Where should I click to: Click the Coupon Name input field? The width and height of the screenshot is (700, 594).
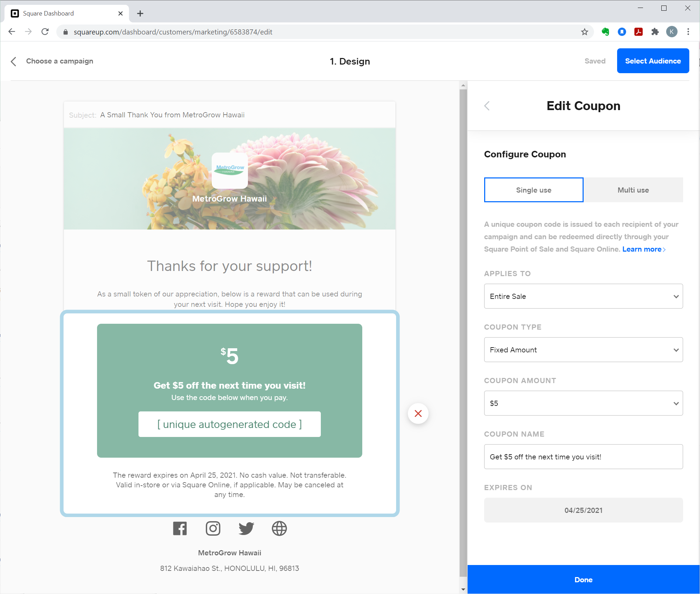583,456
